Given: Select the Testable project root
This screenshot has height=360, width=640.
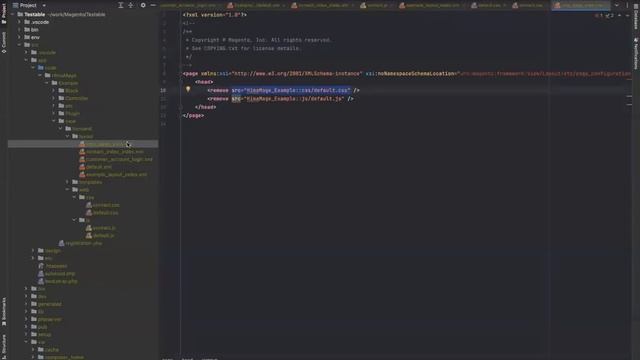Looking at the screenshot, I should click(x=34, y=14).
